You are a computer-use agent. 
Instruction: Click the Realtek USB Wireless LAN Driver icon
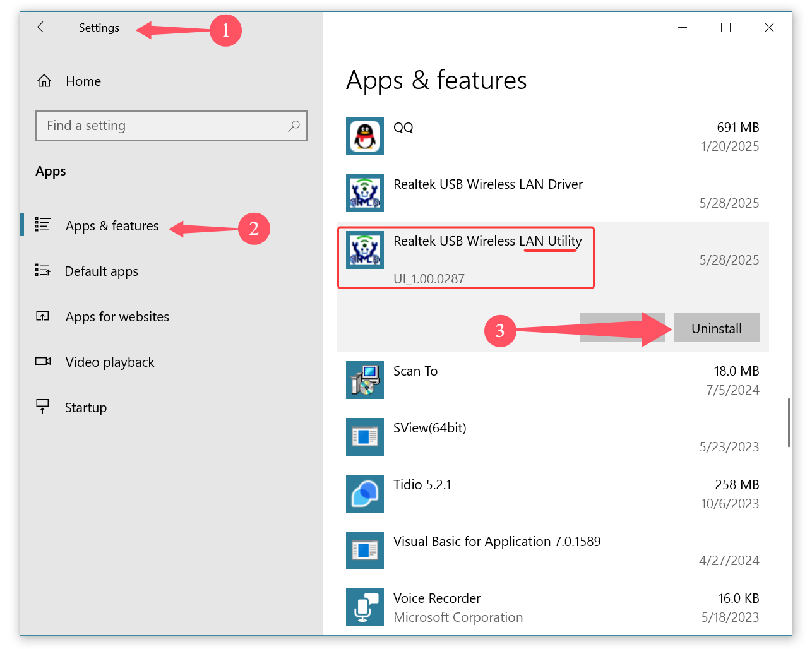point(365,193)
